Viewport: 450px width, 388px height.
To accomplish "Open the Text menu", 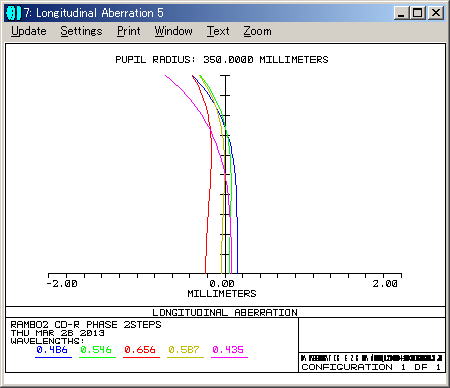I will tap(218, 31).
